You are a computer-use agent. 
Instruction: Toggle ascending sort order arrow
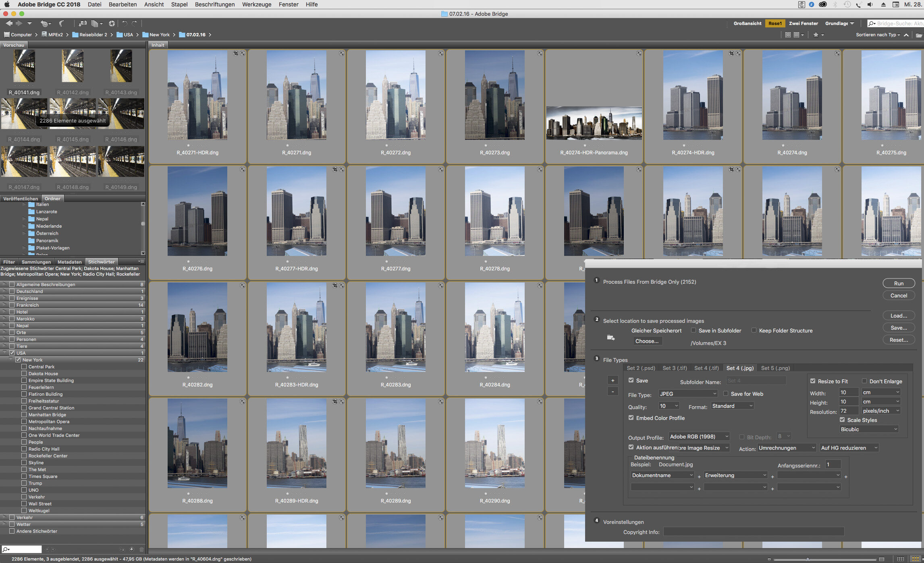[x=906, y=35]
